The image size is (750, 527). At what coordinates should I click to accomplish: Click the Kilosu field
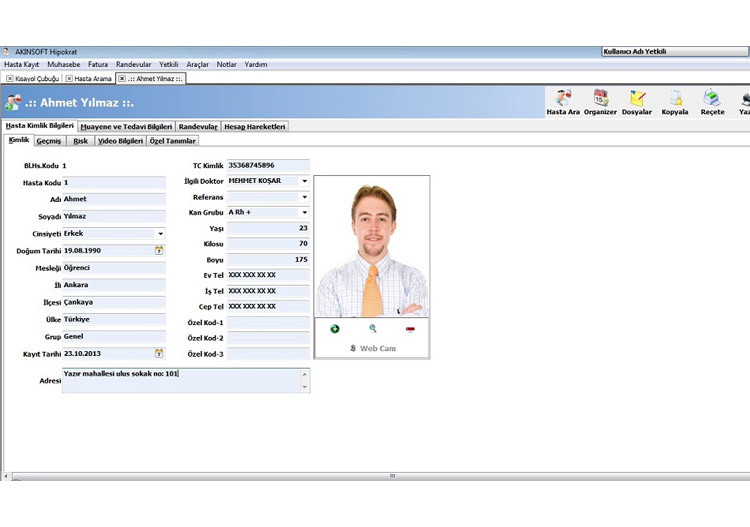[268, 243]
